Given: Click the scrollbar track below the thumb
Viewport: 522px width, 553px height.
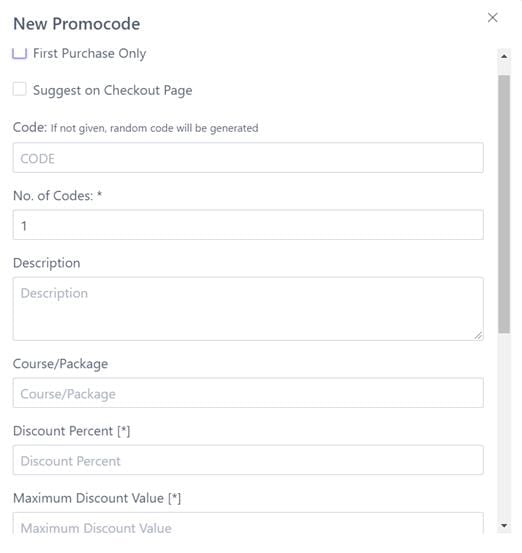Looking at the screenshot, I should pyautogui.click(x=504, y=425).
